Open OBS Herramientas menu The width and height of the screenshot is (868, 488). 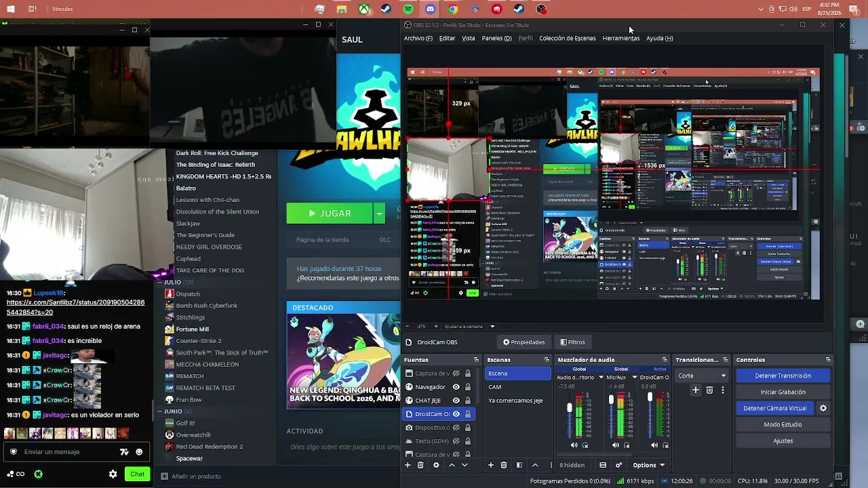pyautogui.click(x=621, y=39)
